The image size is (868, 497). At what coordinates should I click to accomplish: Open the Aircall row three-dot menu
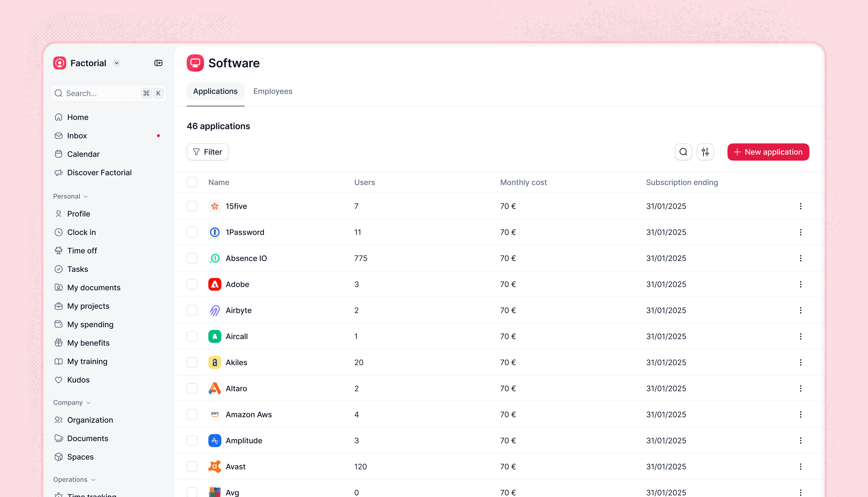point(801,337)
